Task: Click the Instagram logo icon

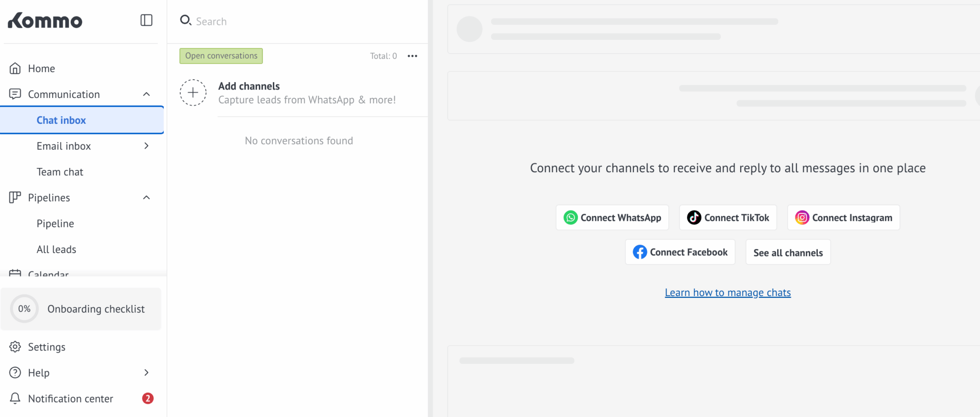Action: [x=802, y=218]
